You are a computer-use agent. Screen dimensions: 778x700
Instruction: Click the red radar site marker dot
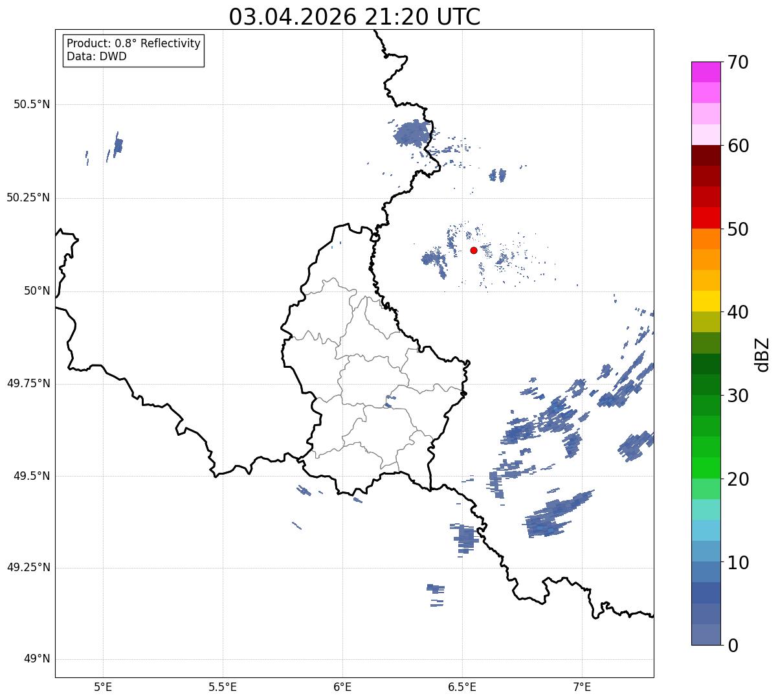coord(474,250)
